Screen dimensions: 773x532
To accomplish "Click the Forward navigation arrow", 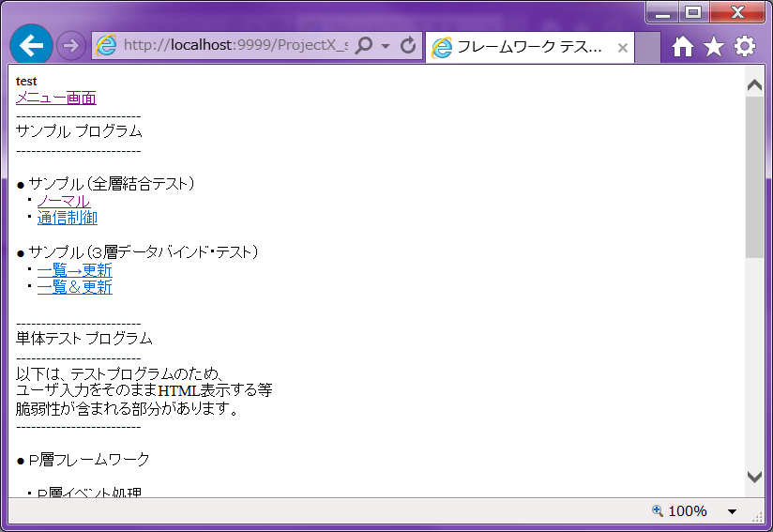I will 70,45.
